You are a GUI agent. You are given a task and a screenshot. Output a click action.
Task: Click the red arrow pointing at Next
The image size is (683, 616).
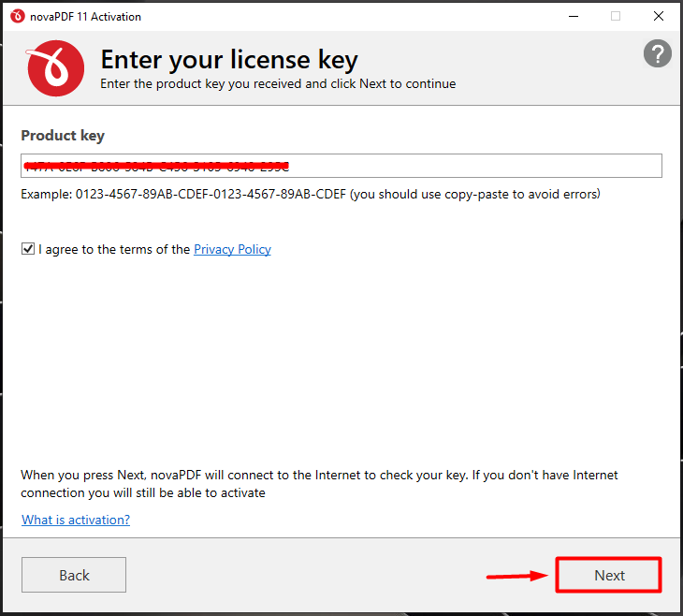517,576
